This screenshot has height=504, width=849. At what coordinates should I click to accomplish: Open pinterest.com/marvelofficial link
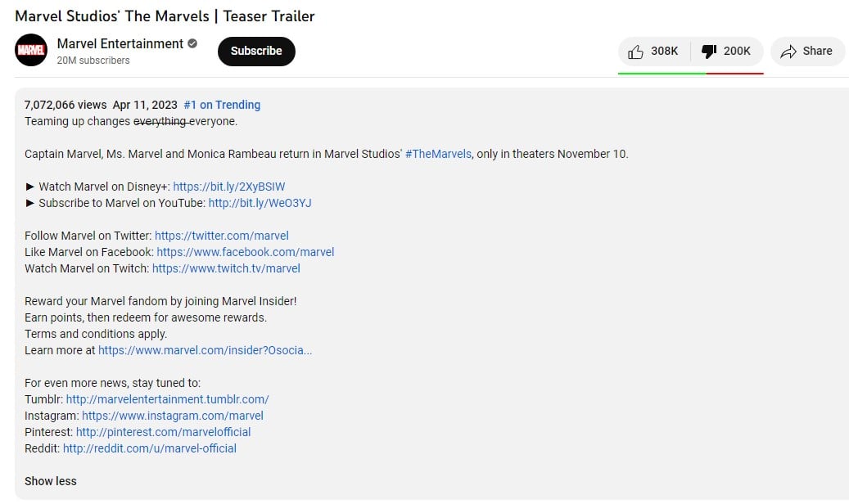pyautogui.click(x=163, y=432)
